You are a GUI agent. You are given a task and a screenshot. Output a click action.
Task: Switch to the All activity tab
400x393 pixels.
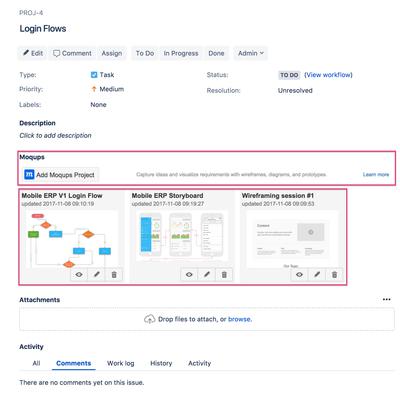point(36,363)
